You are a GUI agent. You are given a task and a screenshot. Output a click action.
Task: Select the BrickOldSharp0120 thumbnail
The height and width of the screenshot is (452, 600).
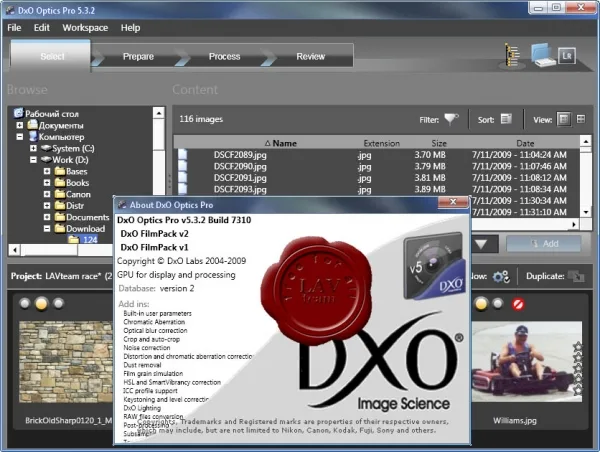pos(66,362)
